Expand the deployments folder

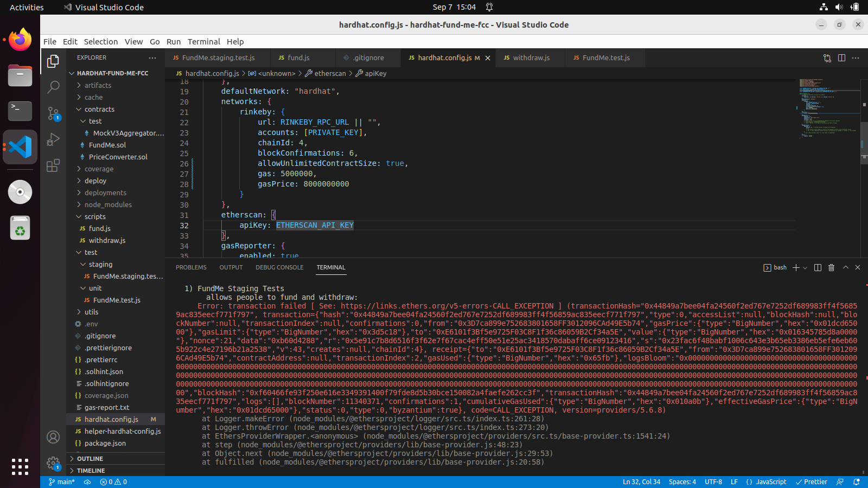coord(116,192)
